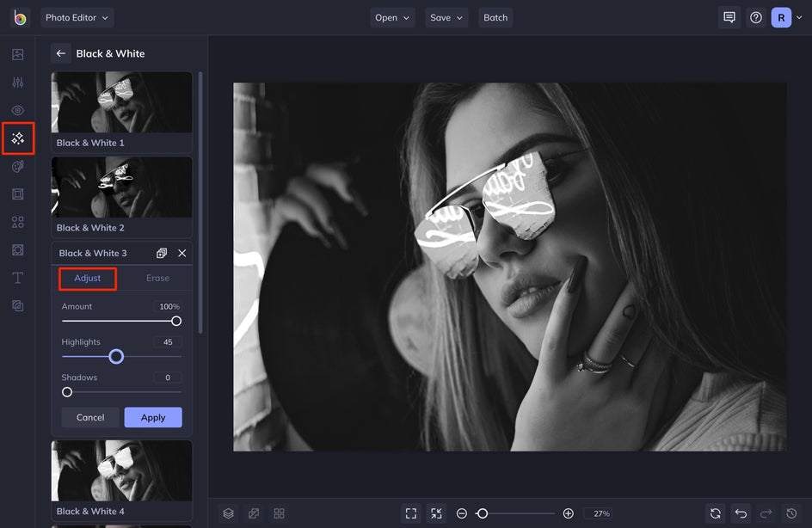Switch to the Erase tab
This screenshot has height=528, width=812.
[x=157, y=279]
